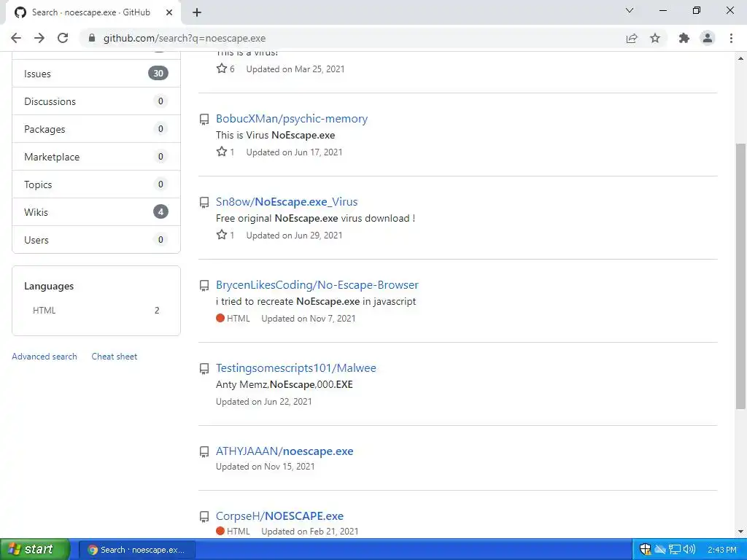This screenshot has height=560, width=747.
Task: Filter results by Topics
Action: 96,184
